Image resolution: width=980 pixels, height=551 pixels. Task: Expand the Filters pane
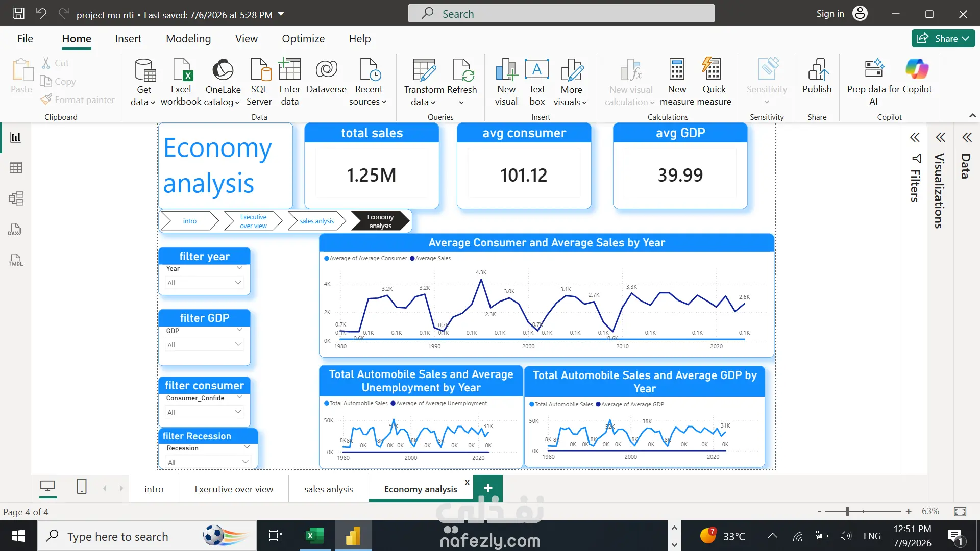915,137
